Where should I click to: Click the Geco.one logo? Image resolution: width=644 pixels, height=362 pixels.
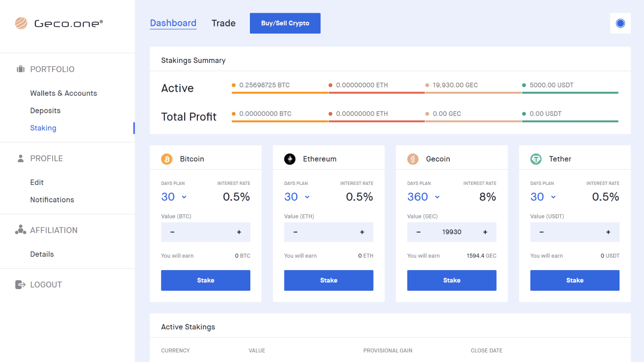pos(59,23)
